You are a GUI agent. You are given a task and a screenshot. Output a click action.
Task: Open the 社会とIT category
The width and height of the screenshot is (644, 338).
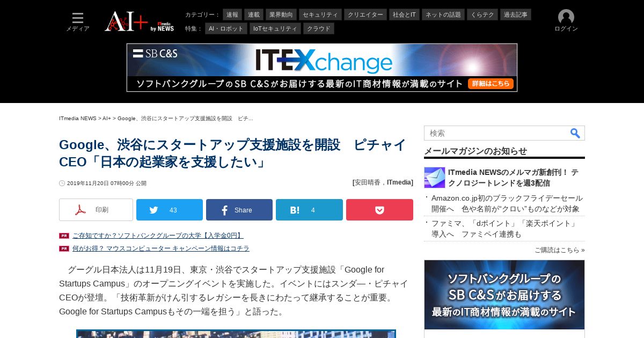[404, 14]
